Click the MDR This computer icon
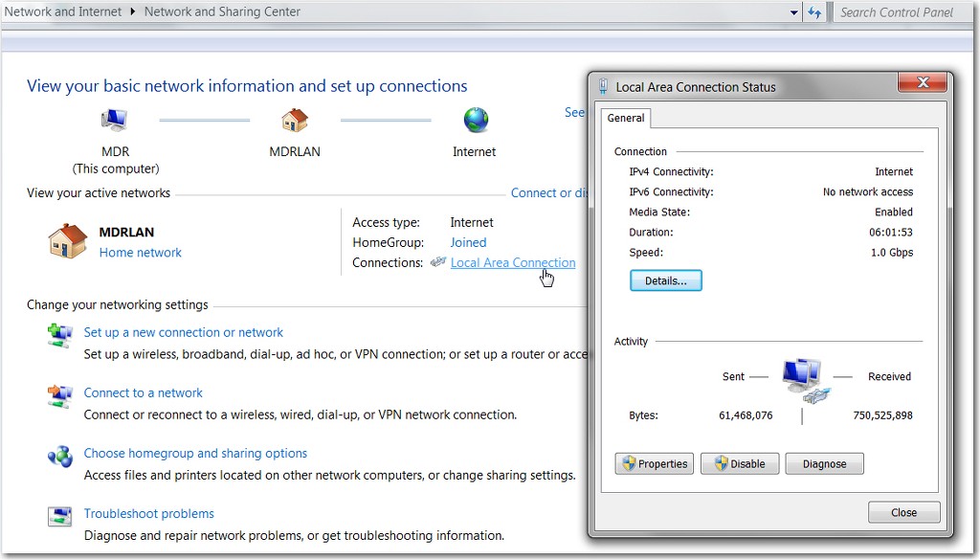The width and height of the screenshot is (980, 560). click(x=115, y=120)
